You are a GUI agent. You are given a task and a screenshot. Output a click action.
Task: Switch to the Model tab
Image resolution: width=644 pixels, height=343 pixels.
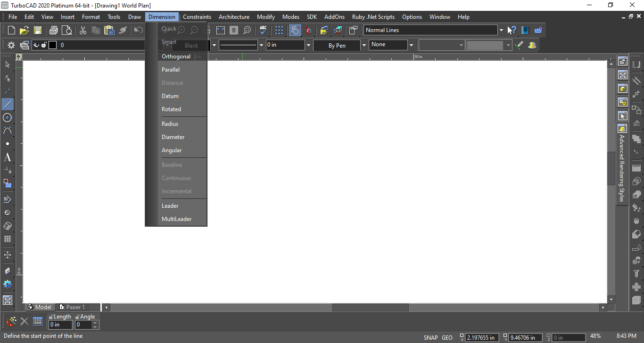point(40,307)
